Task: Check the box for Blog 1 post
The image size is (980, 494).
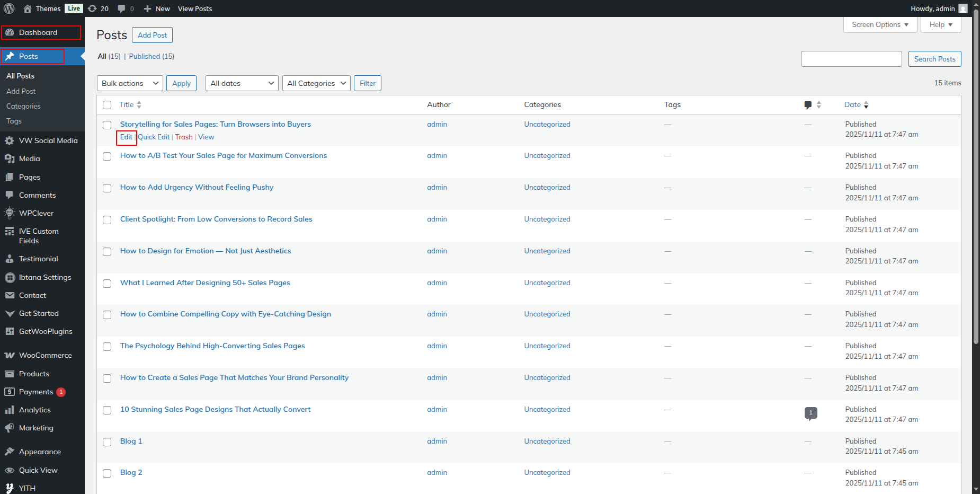Action: (x=107, y=442)
